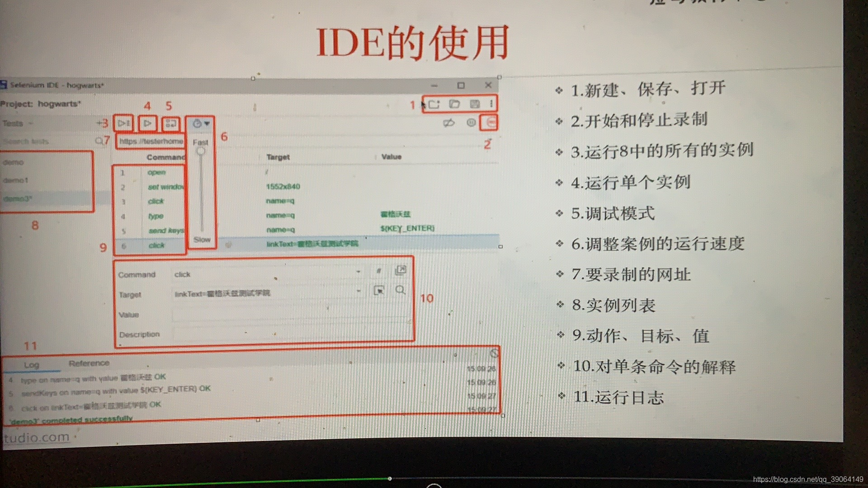Click the add new test plus button
The image size is (868, 488).
99,123
